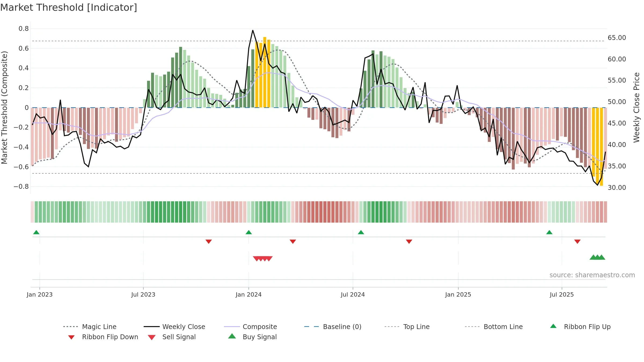Click the 65.00 right-axis price label
Screen dimensions: 644x362
tap(617, 38)
